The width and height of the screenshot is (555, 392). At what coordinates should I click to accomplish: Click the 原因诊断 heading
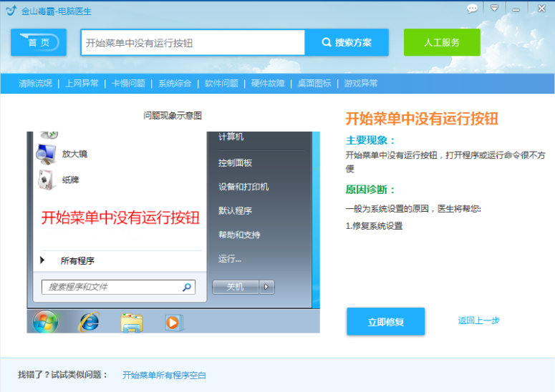click(x=370, y=190)
